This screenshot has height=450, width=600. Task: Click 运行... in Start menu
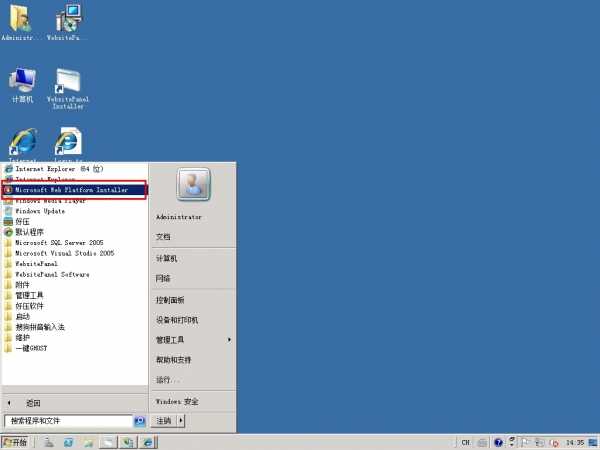pos(167,380)
